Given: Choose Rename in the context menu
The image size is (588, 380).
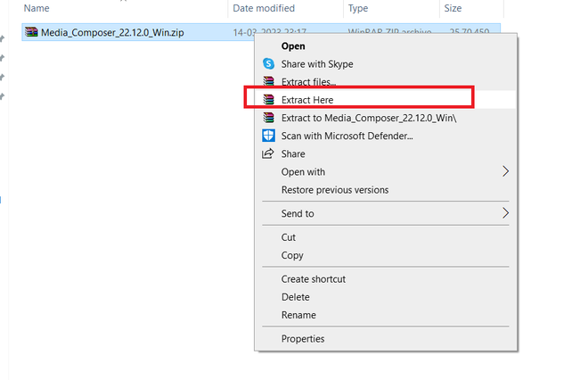Looking at the screenshot, I should pyautogui.click(x=298, y=315).
